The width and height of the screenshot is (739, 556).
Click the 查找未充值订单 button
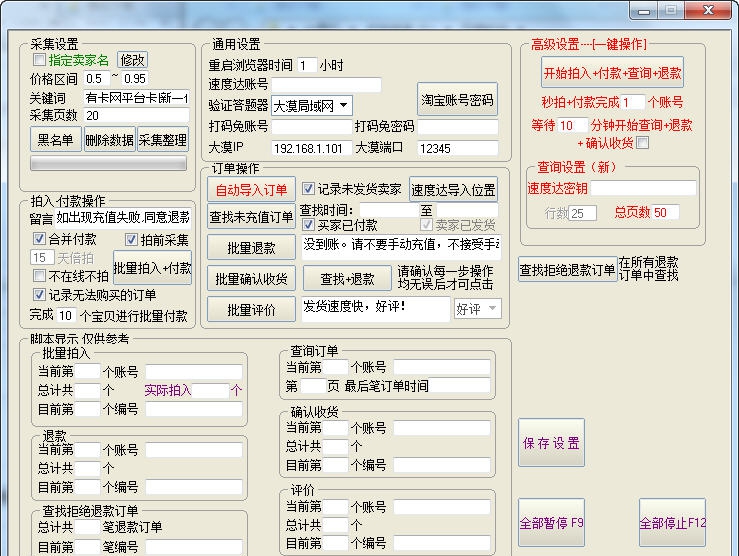point(251,217)
